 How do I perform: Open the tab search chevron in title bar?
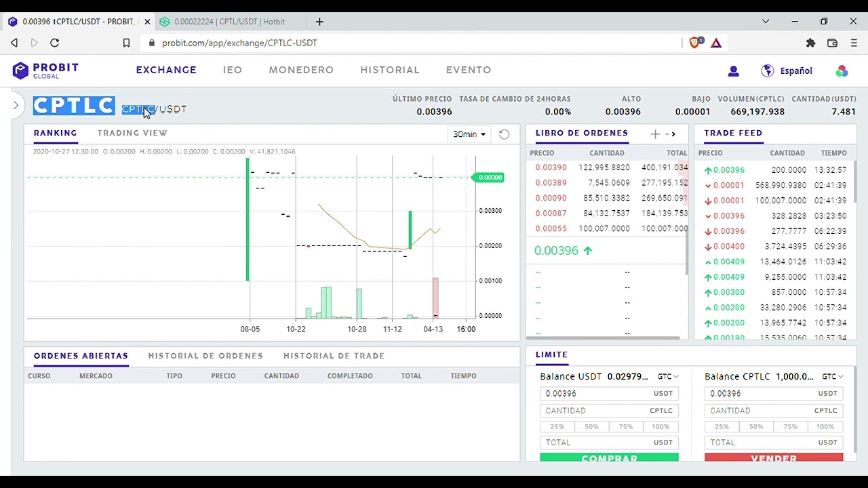pos(766,22)
